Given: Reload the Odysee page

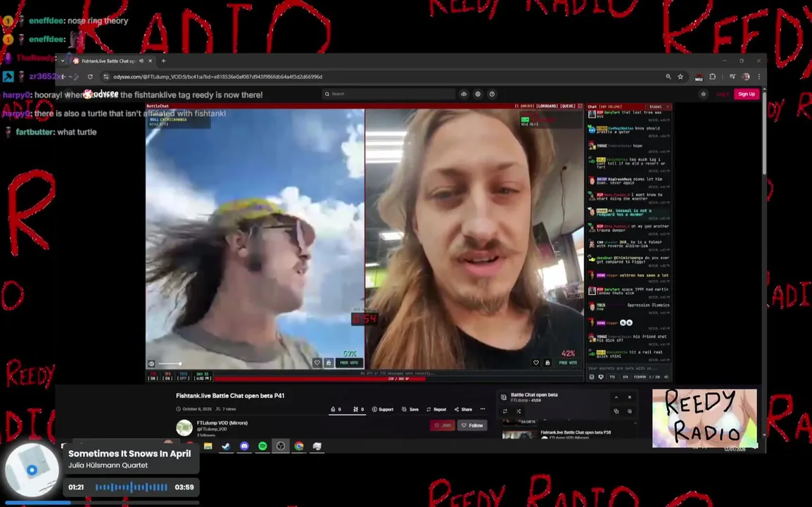Looking at the screenshot, I should [90, 77].
